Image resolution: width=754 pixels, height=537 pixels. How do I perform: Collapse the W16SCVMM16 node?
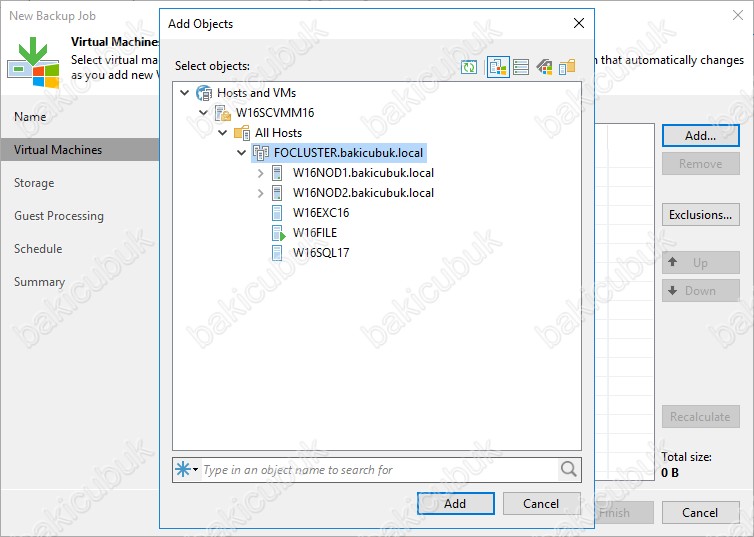coord(203,113)
